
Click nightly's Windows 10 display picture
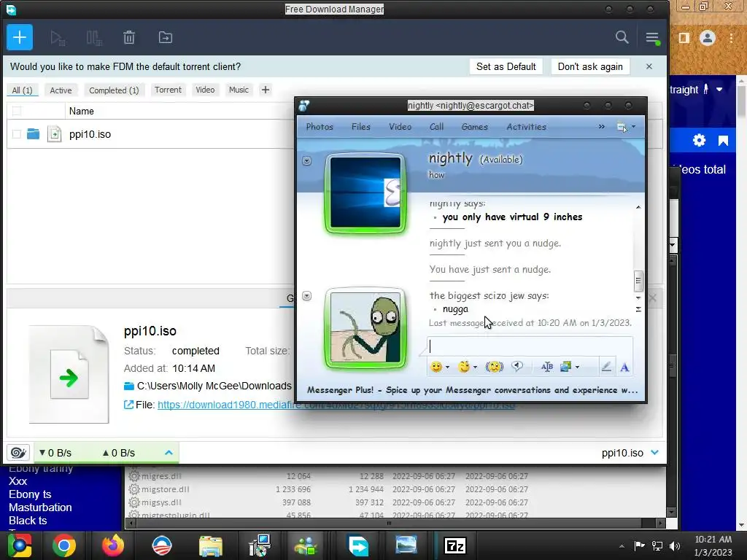point(365,192)
